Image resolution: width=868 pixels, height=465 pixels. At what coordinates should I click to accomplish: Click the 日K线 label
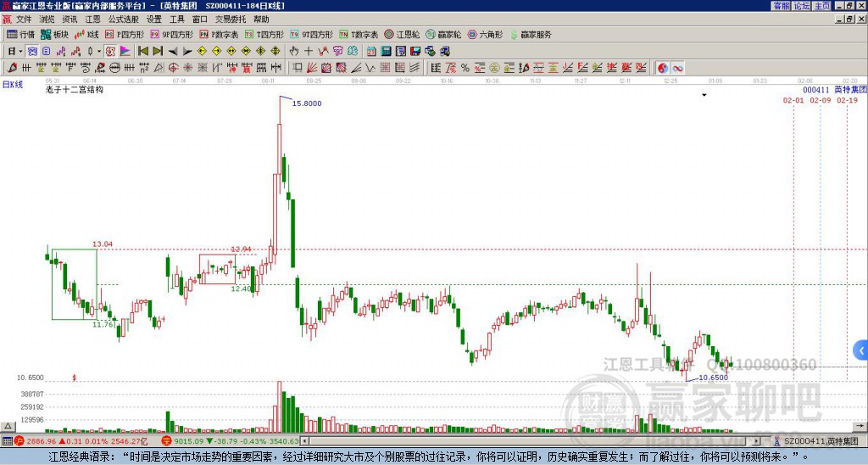point(13,85)
